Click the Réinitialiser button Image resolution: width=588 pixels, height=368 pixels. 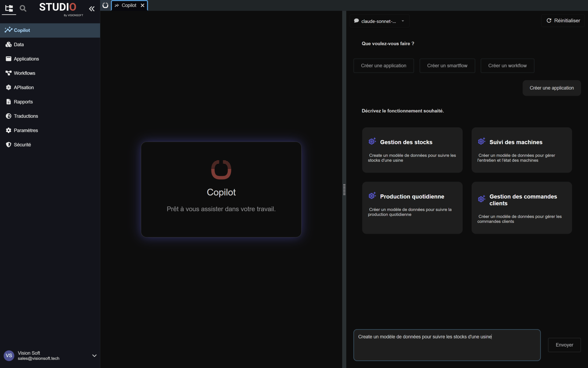tap(563, 21)
